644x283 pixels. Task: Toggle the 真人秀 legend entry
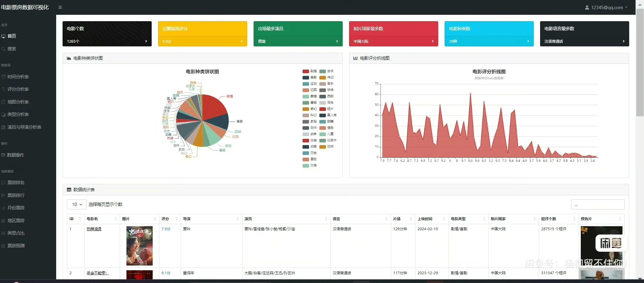pyautogui.click(x=328, y=115)
